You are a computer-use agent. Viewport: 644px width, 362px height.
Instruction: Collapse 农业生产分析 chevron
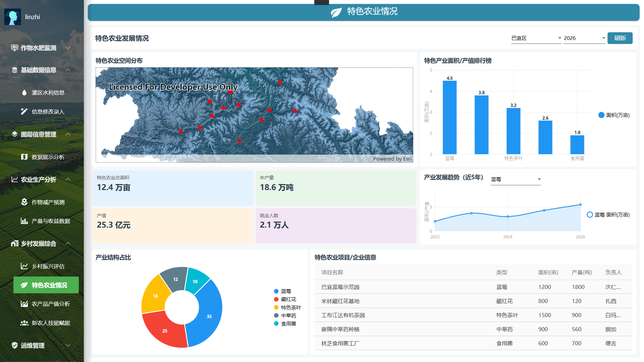(x=68, y=179)
